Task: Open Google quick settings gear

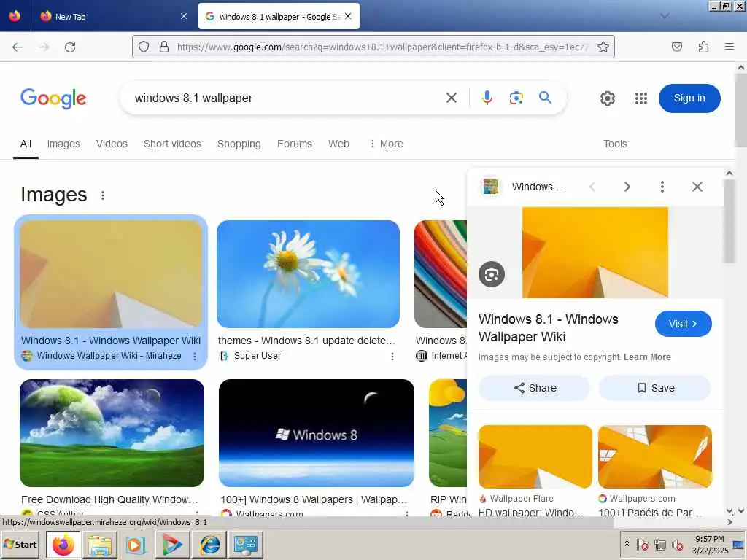Action: (608, 98)
